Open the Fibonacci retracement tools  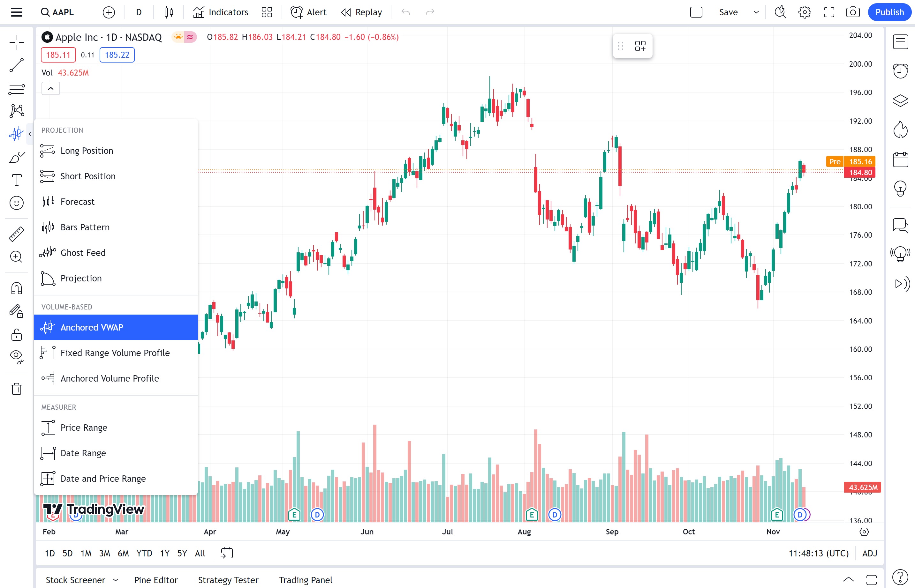16,88
